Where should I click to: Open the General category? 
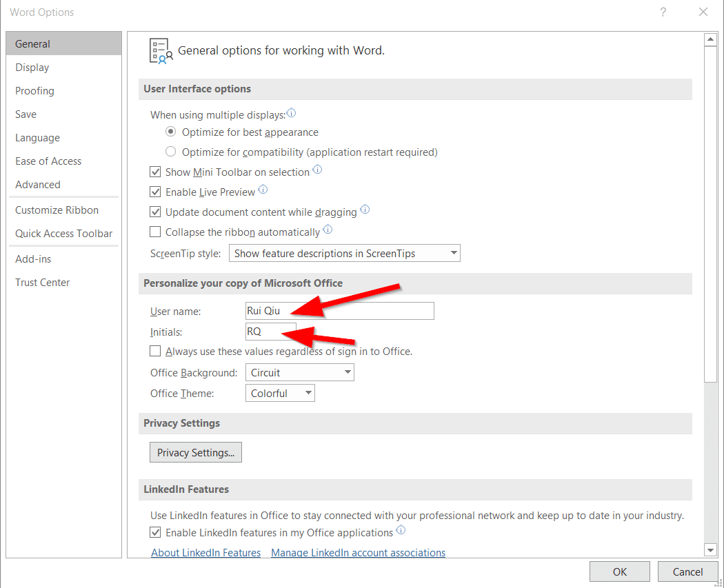pyautogui.click(x=63, y=44)
